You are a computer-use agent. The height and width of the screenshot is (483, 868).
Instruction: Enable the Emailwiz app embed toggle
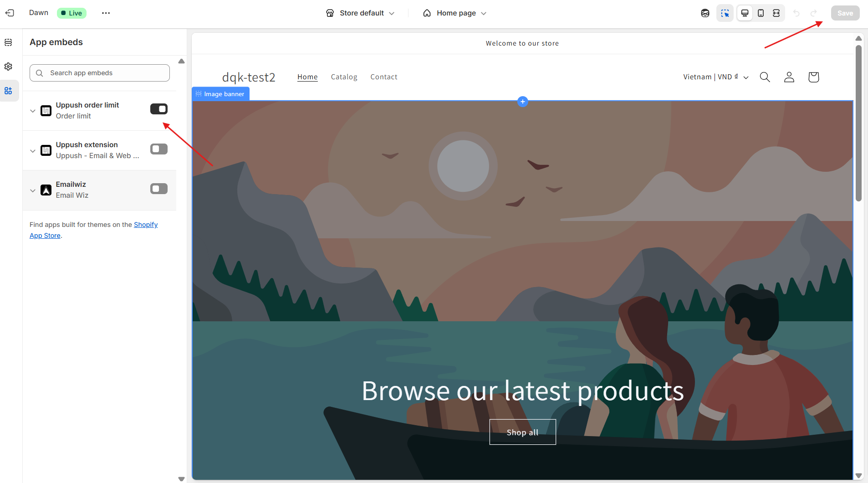tap(158, 189)
